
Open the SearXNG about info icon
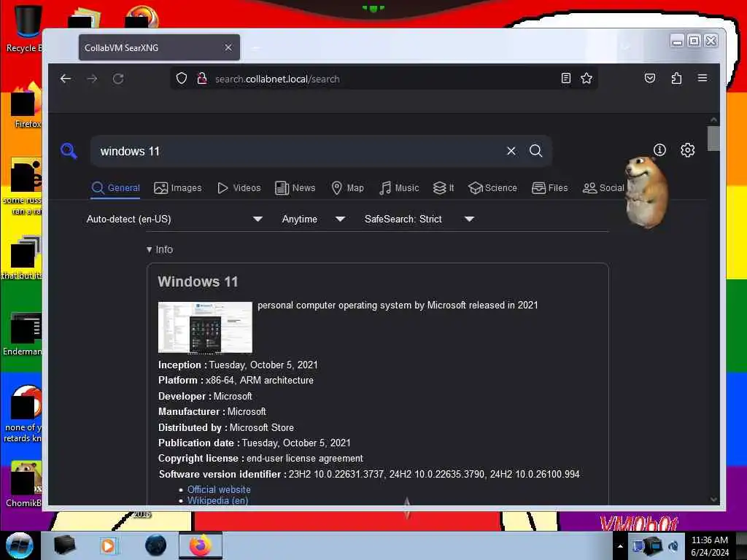(659, 150)
